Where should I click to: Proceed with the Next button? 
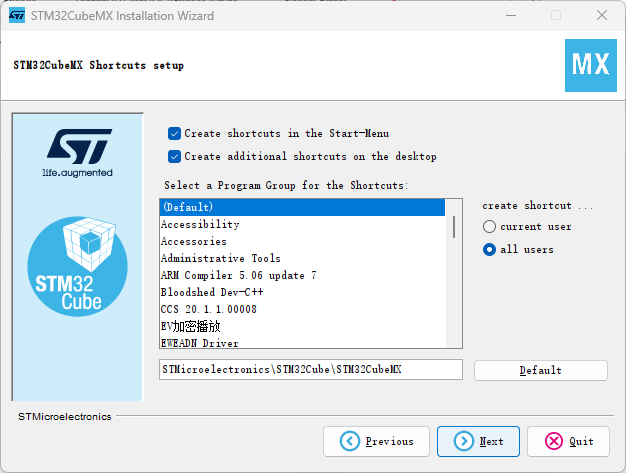[478, 441]
